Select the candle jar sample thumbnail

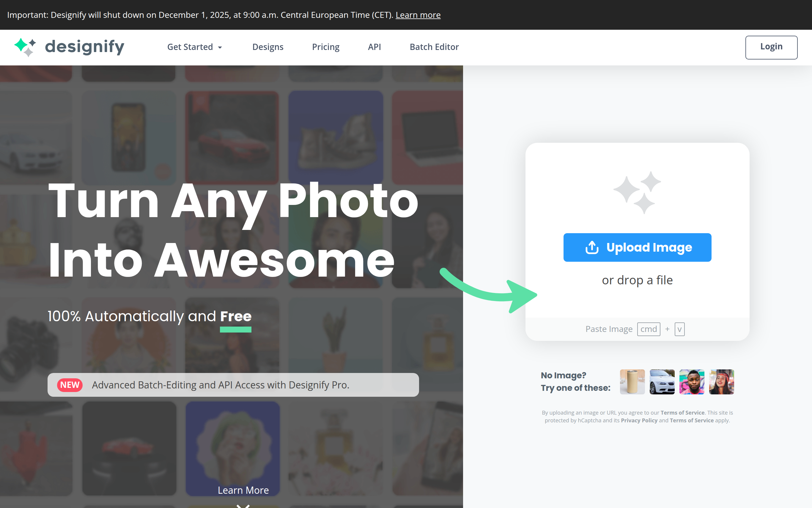tap(632, 382)
